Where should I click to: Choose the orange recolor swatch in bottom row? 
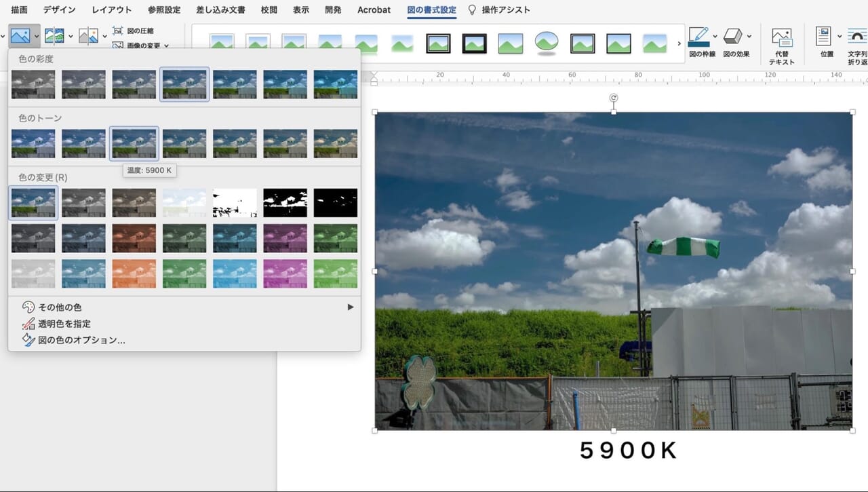pos(134,273)
